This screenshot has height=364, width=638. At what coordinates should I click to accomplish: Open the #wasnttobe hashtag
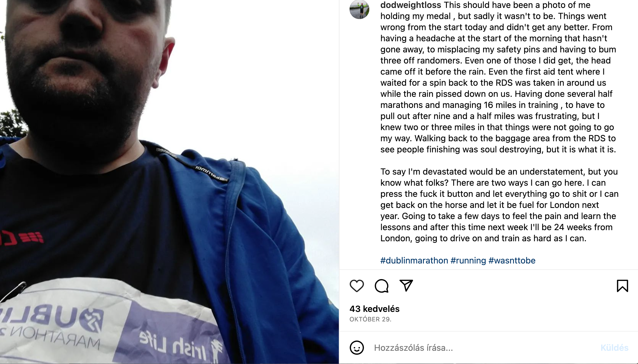pos(512,261)
